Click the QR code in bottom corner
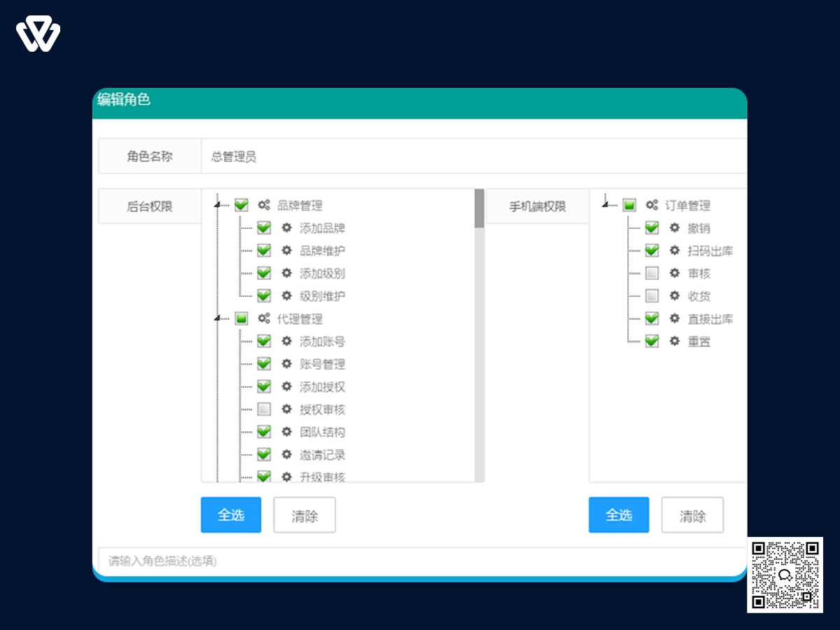 (785, 575)
